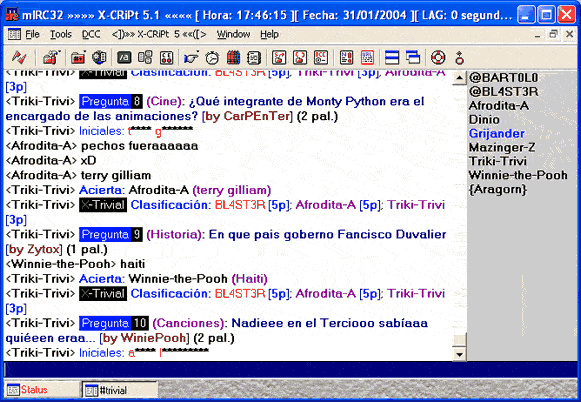The width and height of the screenshot is (581, 402).
Task: Click the pointing hand Finger icon
Action: pyautogui.click(x=191, y=58)
